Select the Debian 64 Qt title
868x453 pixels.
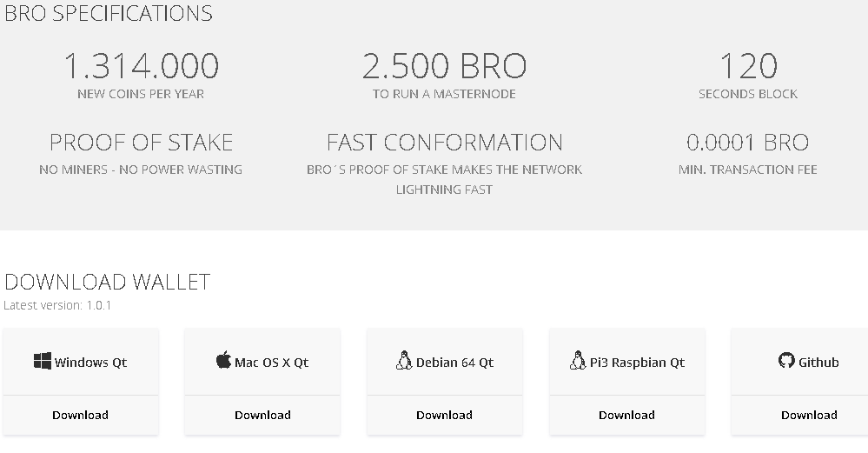[x=454, y=363]
